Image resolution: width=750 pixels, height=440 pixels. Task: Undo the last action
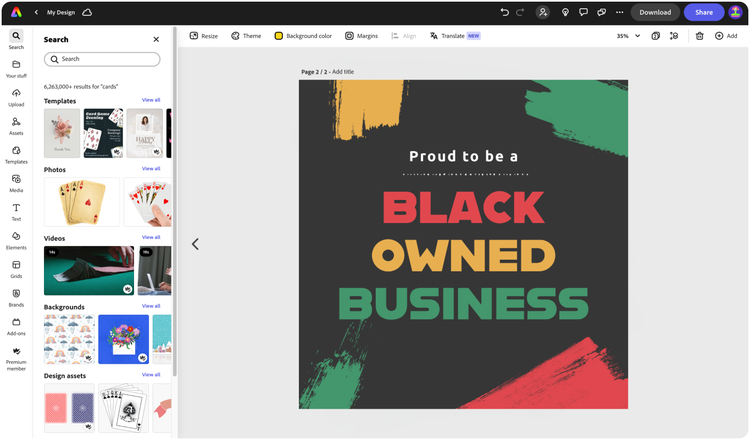(505, 12)
